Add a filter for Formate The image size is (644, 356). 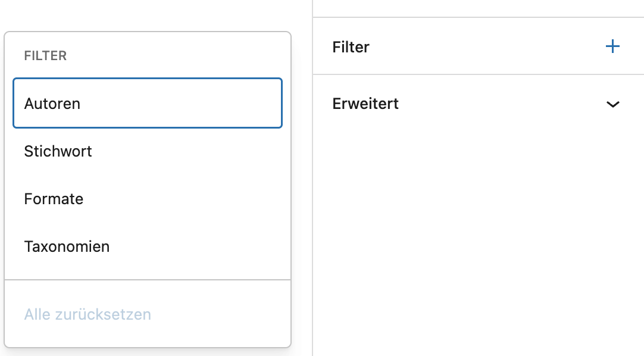[54, 199]
